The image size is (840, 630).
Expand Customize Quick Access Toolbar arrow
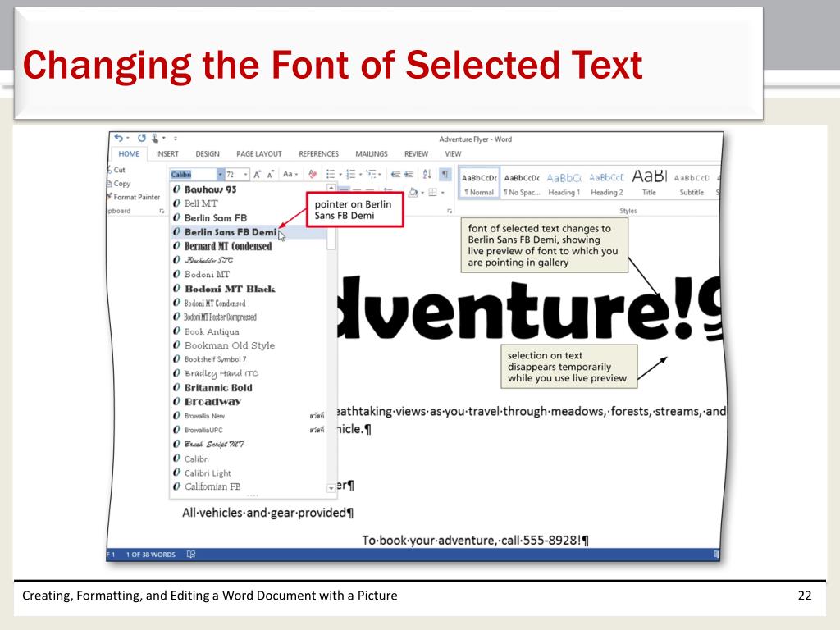[x=176, y=139]
